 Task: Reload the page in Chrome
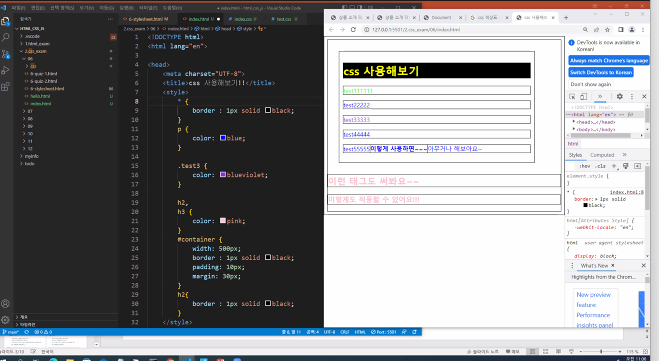point(353,30)
